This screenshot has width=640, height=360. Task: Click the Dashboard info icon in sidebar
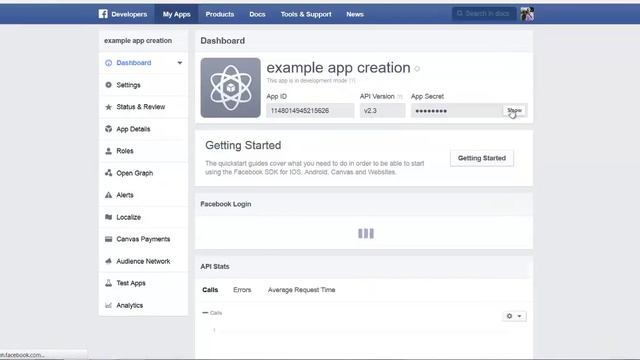coord(108,63)
